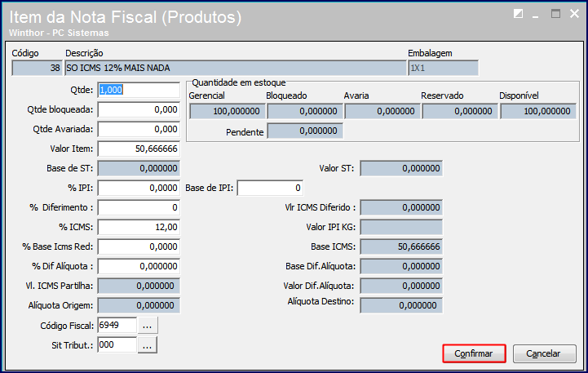Select the Qtde bloqueada field
Image resolution: width=588 pixels, height=373 pixels.
tap(139, 109)
